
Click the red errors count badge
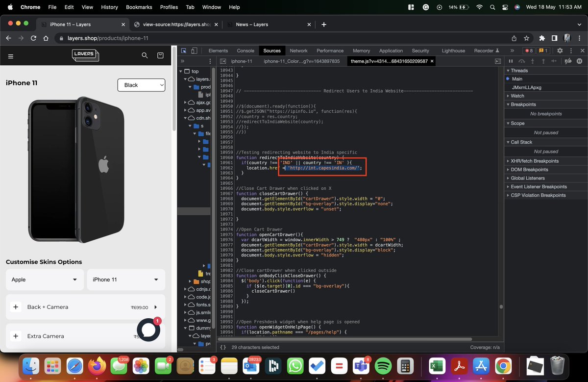click(x=529, y=51)
